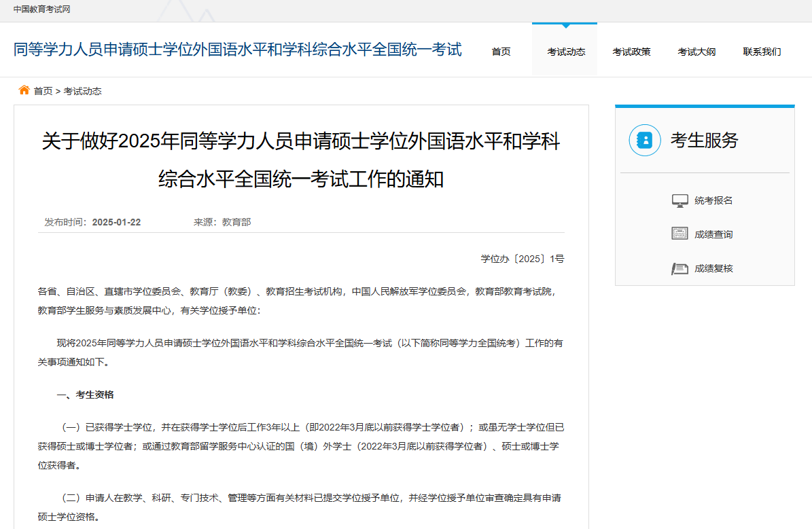Click the 中国教育考试网 top link
This screenshot has height=529, width=812.
[x=42, y=10]
